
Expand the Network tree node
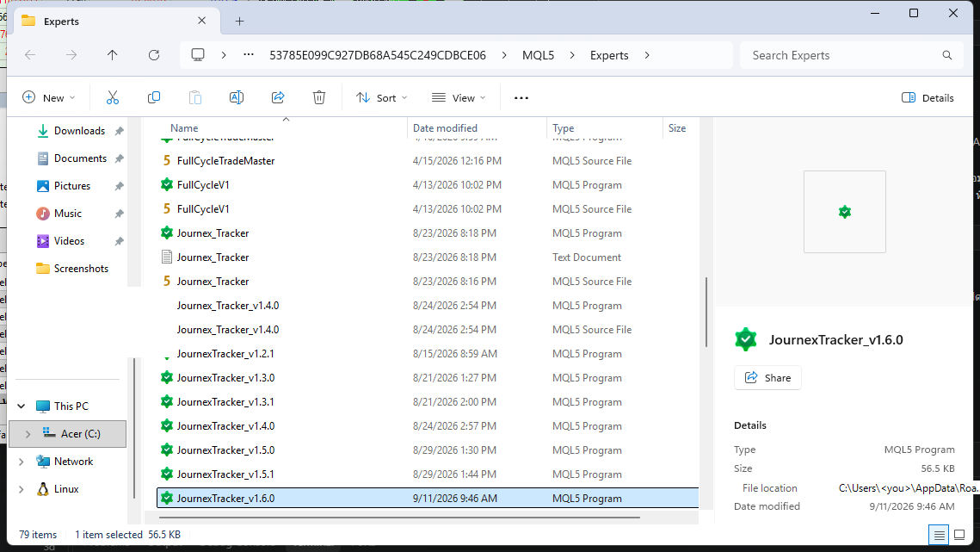(22, 462)
